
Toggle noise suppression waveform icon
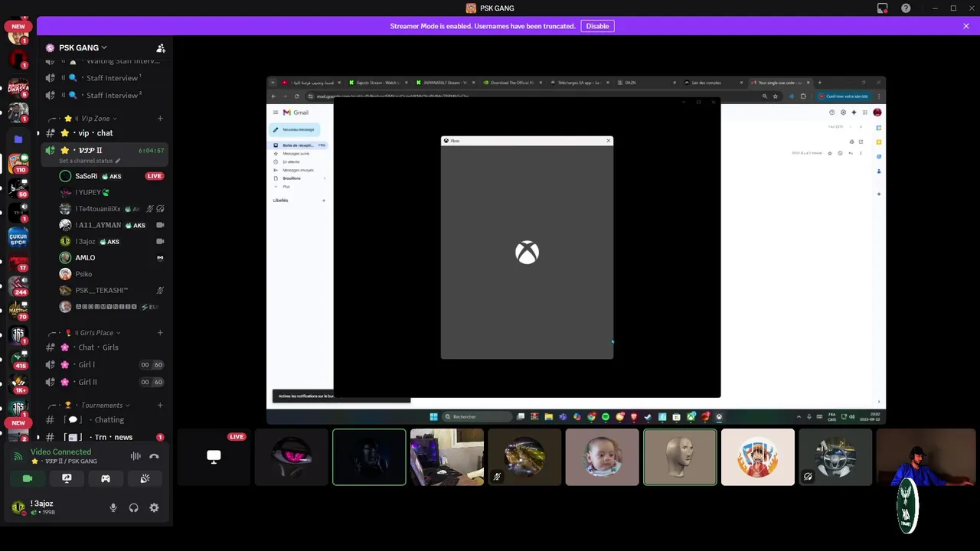click(x=136, y=456)
